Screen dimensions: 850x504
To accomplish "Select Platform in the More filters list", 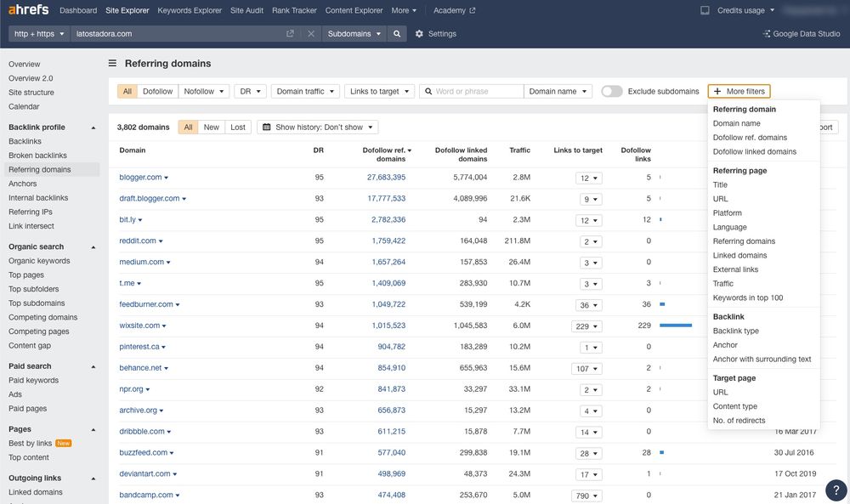I will pos(728,212).
